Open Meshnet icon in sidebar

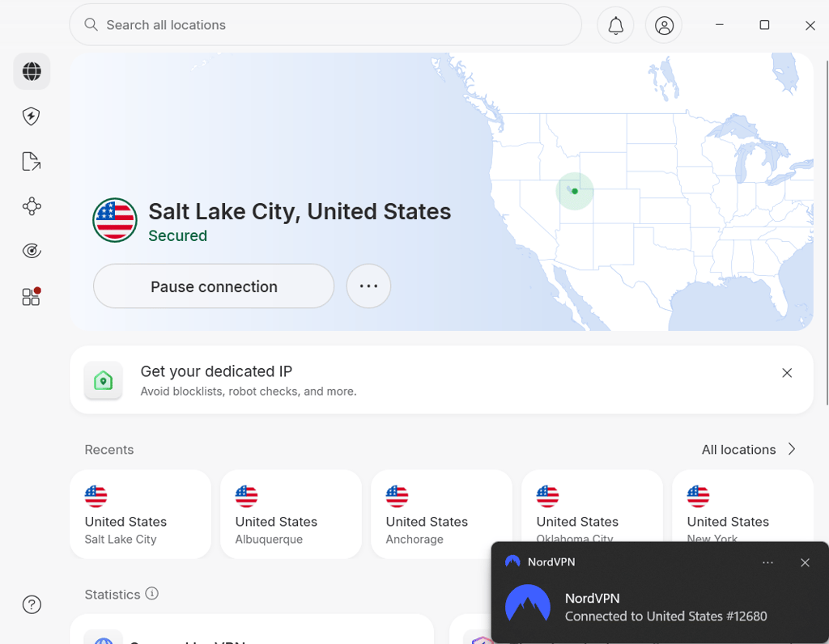coord(32,206)
